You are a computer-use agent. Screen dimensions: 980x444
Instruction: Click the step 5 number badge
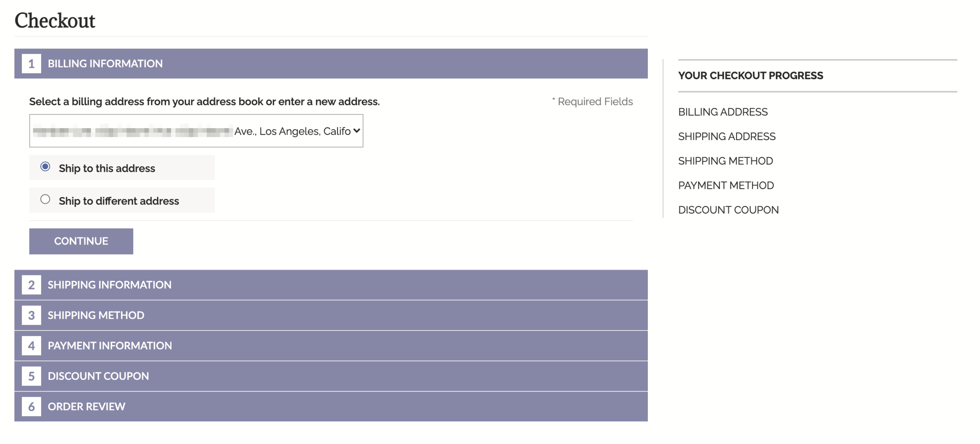tap(31, 376)
